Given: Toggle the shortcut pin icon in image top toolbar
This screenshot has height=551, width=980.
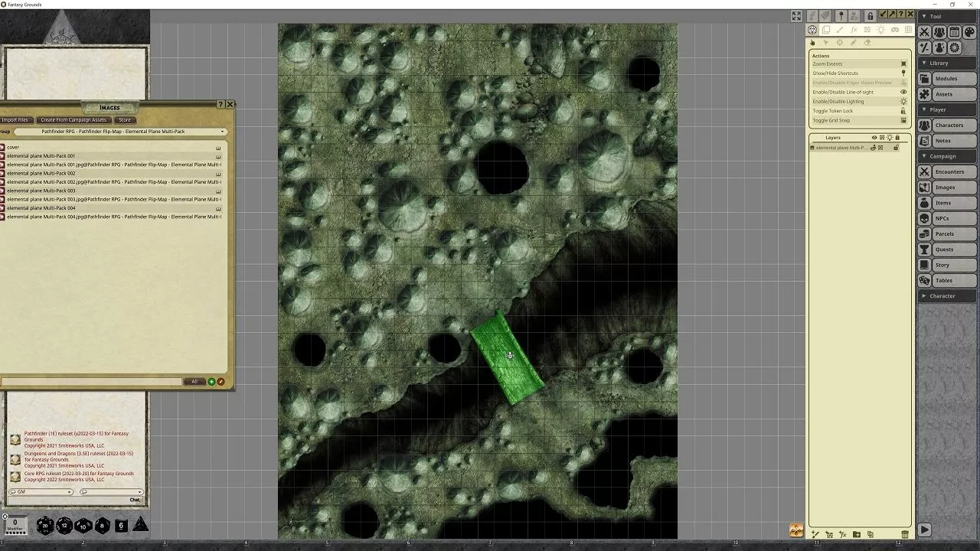Looking at the screenshot, I should tap(841, 16).
